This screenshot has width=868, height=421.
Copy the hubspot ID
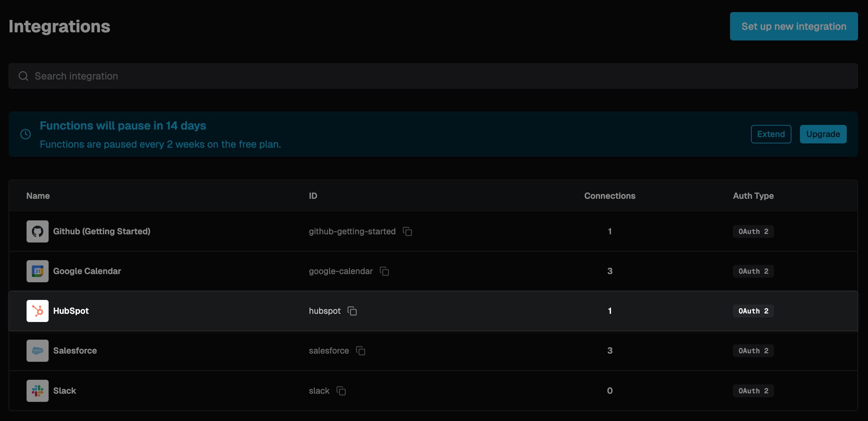click(x=352, y=311)
